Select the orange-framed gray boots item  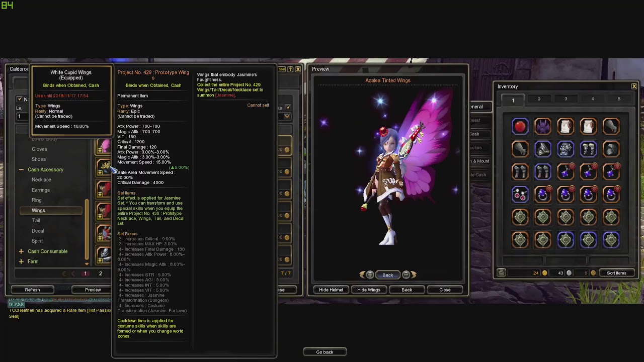pyautogui.click(x=520, y=172)
